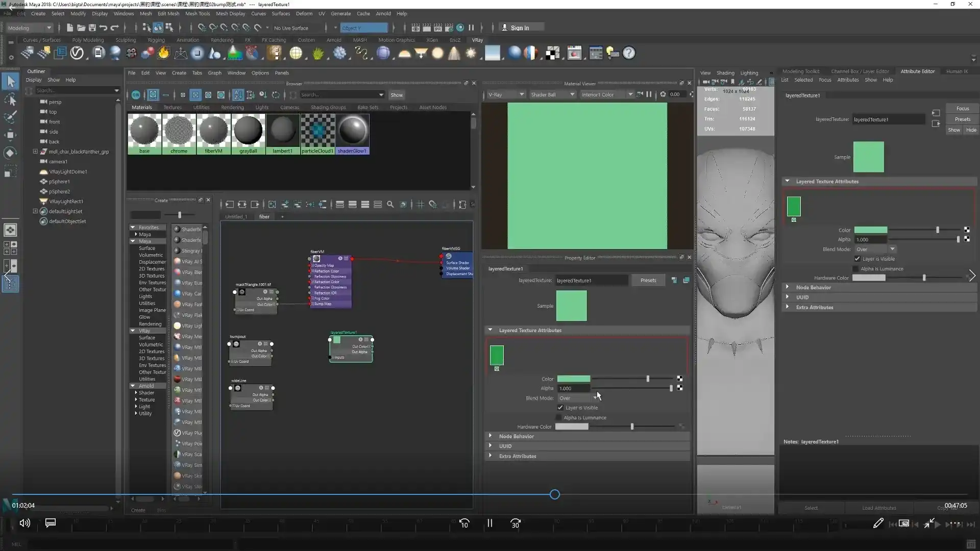This screenshot has width=980, height=551.
Task: Click the Focus button in Attribute Editor
Action: (x=962, y=109)
